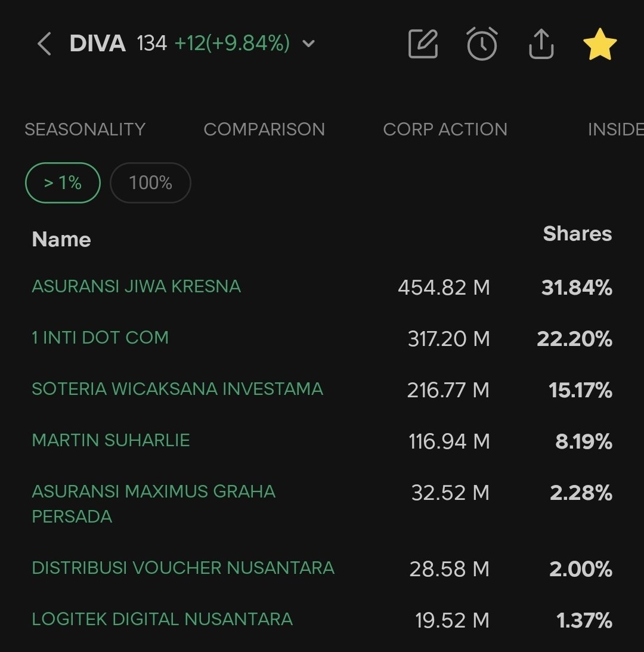This screenshot has height=652, width=644.
Task: Click the 8.19% ownership value
Action: 584,441
